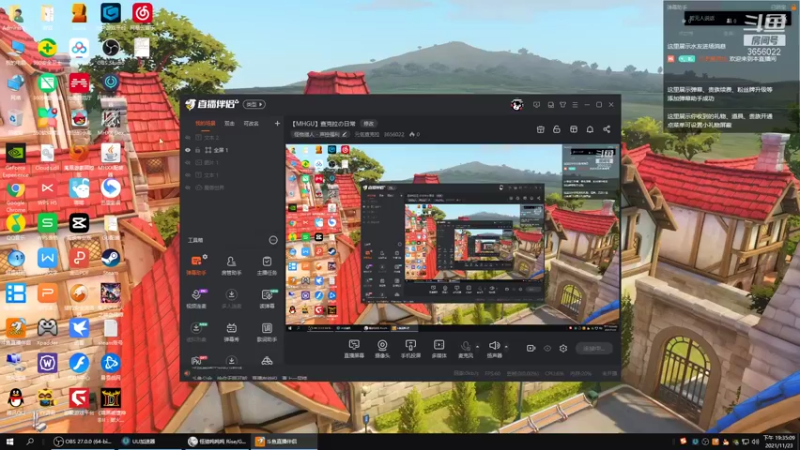Switch to the second scene tab
The width and height of the screenshot is (800, 450).
230,123
